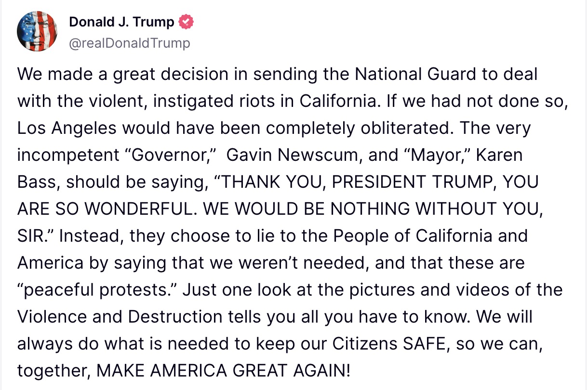Click "Los Angeles" in the post text
This screenshot has height=390, width=588.
pyautogui.click(x=67, y=129)
